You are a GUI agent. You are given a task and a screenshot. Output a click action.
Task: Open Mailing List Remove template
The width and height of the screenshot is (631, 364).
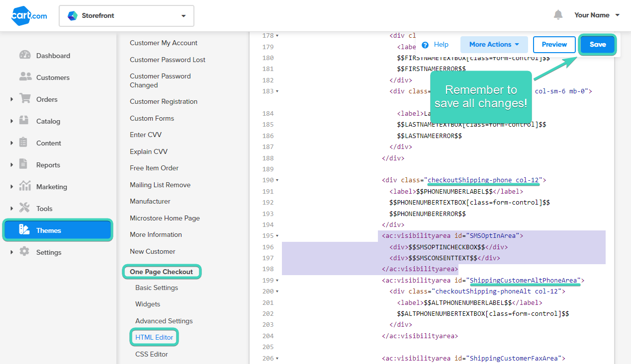(160, 185)
